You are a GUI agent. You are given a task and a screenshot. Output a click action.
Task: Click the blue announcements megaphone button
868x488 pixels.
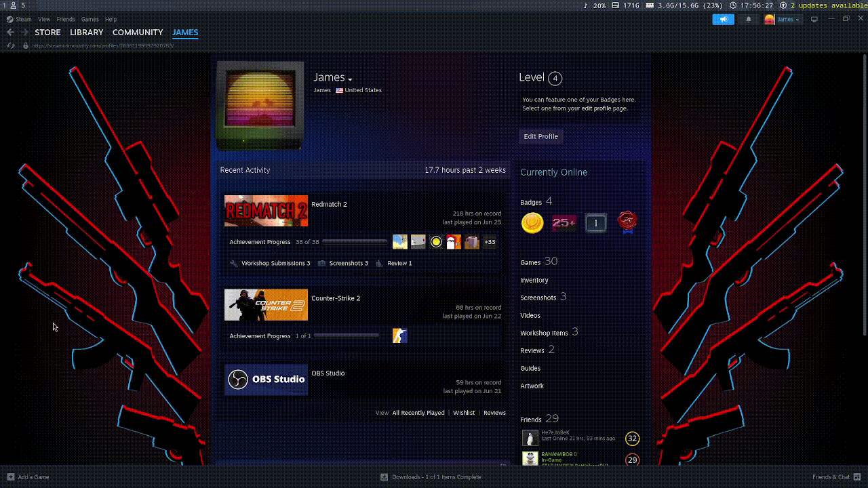click(x=724, y=19)
